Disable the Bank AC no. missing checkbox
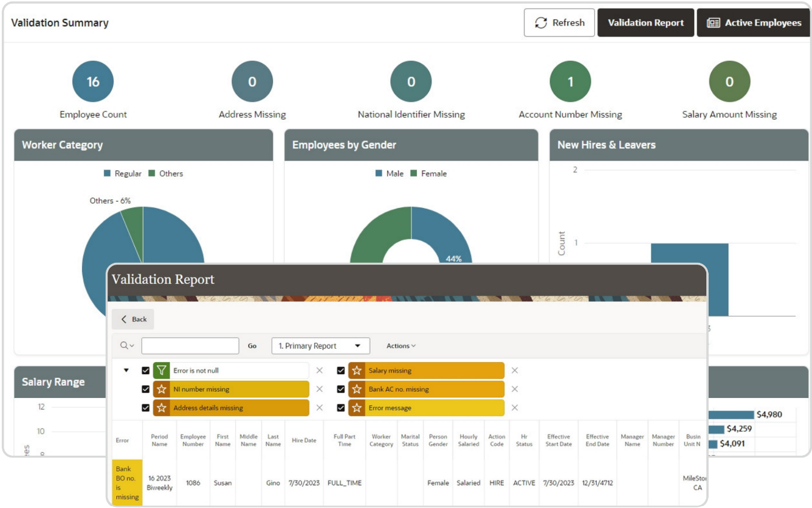Screen dimensions: 812x508 click(340, 389)
